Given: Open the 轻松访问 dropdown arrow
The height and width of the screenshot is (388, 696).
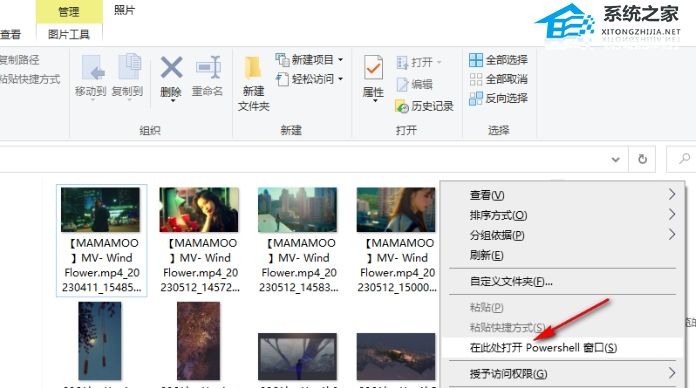Looking at the screenshot, I should [340, 79].
